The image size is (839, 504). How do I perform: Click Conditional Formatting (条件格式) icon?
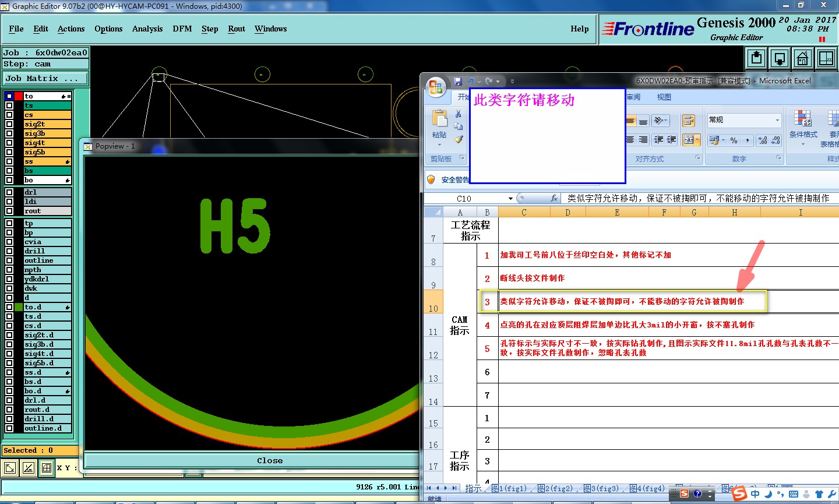tap(803, 118)
